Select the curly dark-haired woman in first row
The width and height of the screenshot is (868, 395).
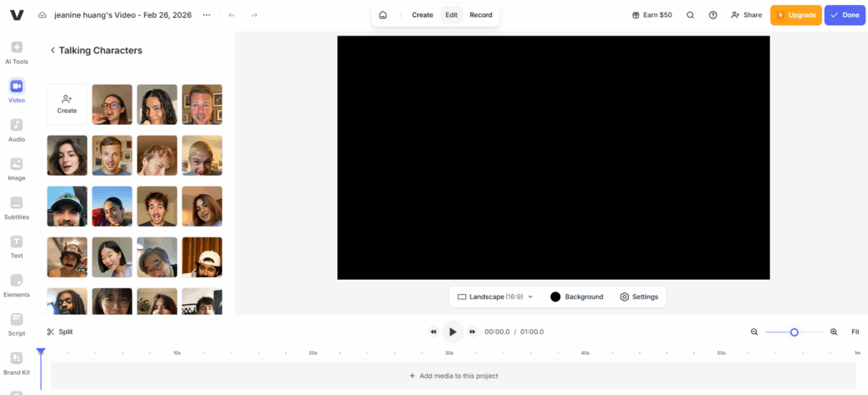point(157,104)
